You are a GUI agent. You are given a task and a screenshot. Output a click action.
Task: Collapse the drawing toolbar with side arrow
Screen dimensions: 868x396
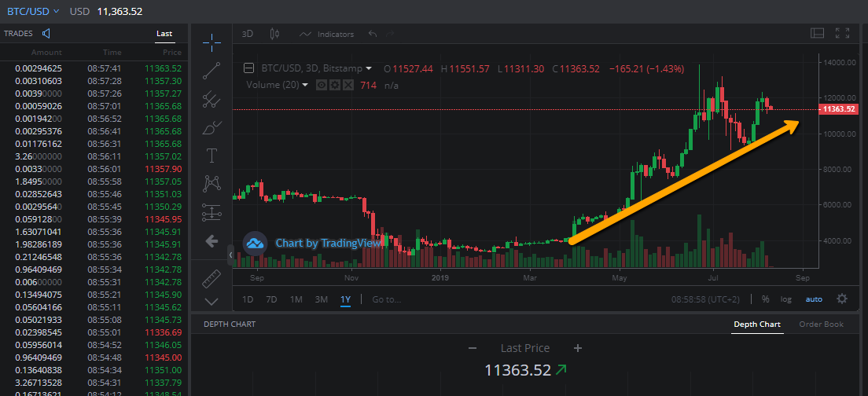coord(231,255)
